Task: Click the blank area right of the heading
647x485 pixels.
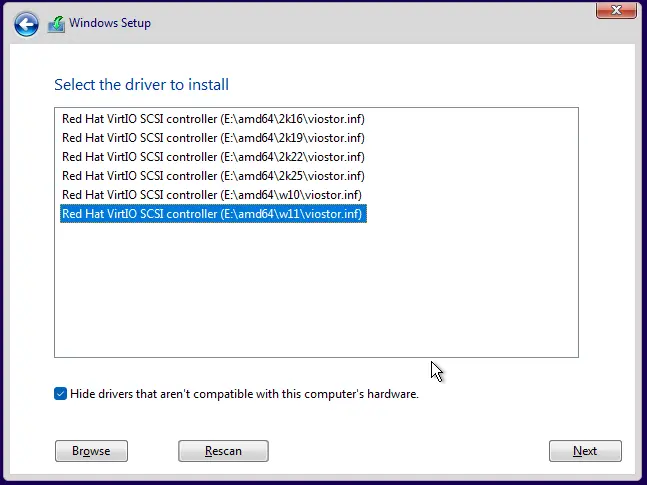Action: tap(420, 85)
